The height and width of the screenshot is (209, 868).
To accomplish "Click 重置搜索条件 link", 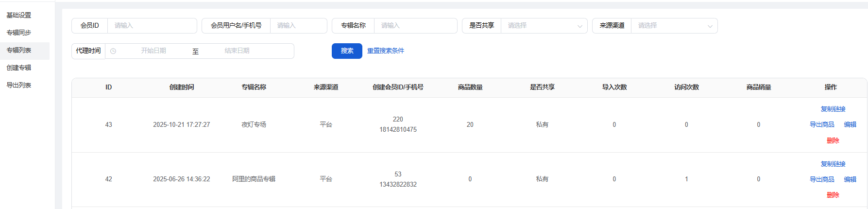I will click(385, 51).
